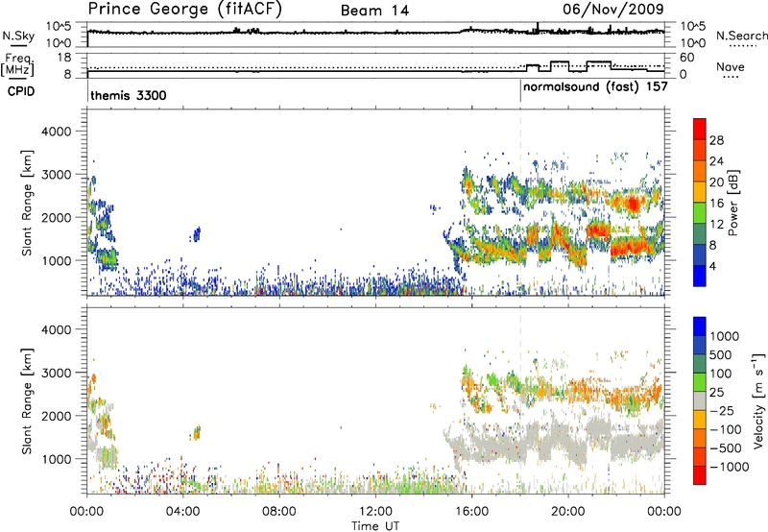Click the 'CPID' row label

pyautogui.click(x=21, y=91)
